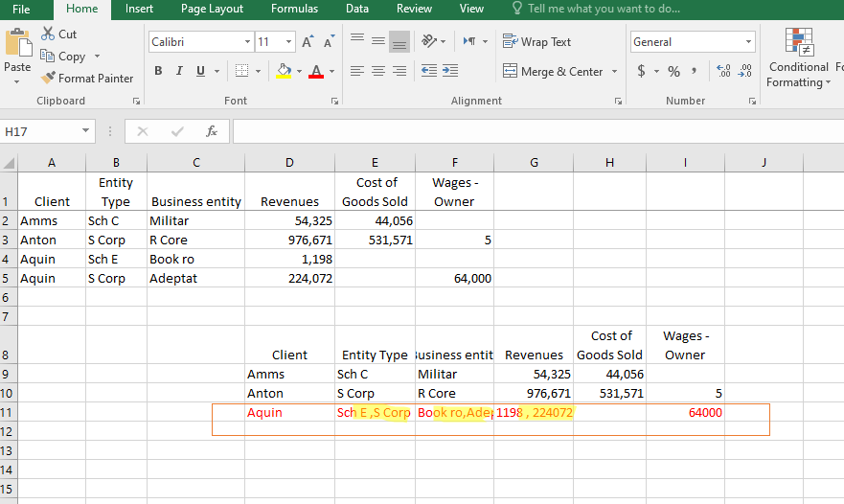Open the File tab

point(21,10)
